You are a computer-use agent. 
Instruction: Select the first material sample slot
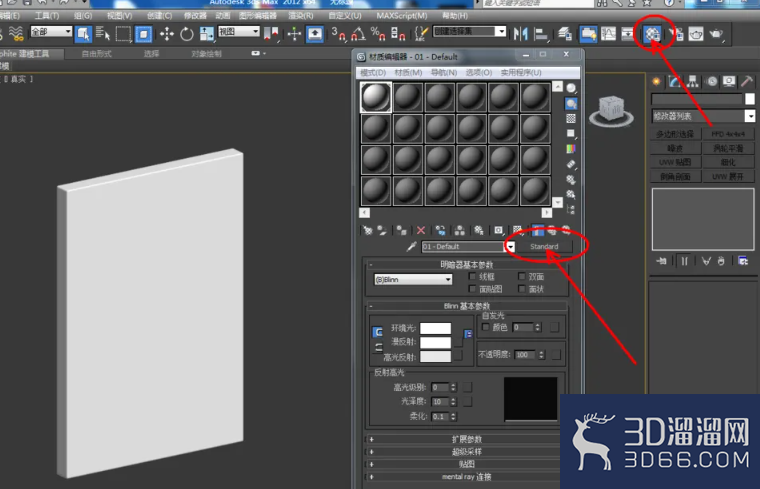click(x=376, y=97)
